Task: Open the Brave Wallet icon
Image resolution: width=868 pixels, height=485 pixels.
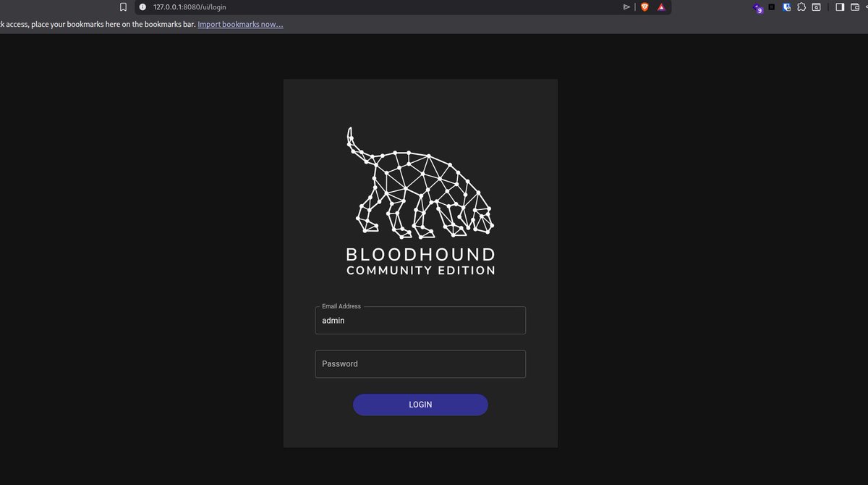Action: (x=856, y=7)
